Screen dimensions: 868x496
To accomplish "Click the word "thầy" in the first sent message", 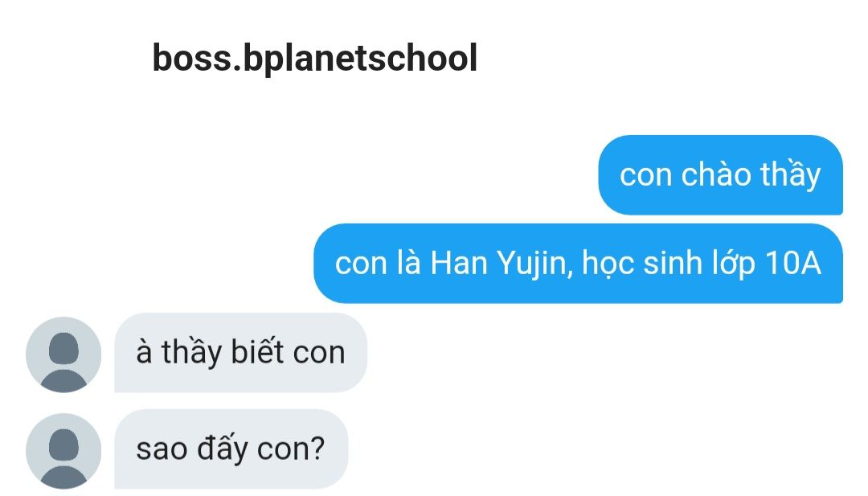I will pos(790,175).
